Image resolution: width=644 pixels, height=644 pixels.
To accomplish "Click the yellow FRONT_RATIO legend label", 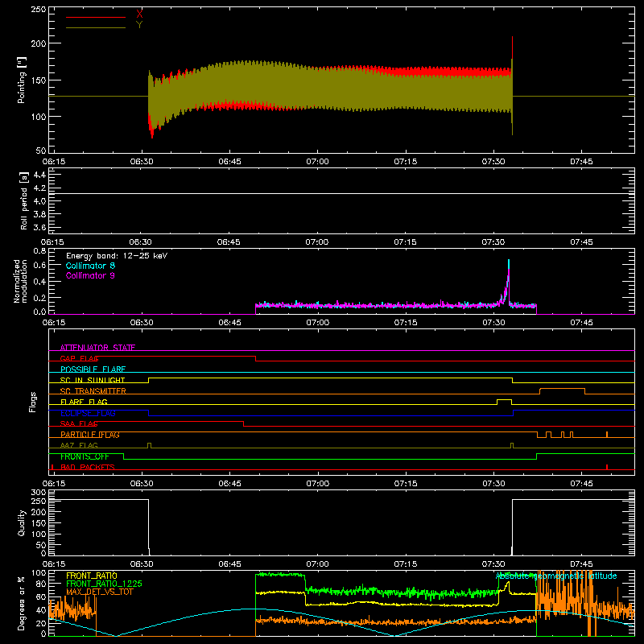I will click(x=92, y=576).
